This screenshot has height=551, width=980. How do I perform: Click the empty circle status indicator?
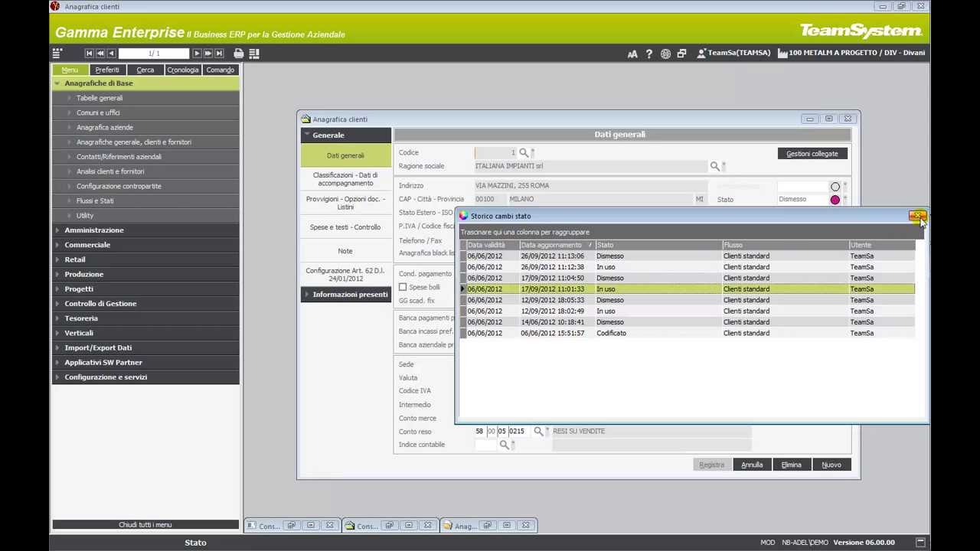click(835, 187)
